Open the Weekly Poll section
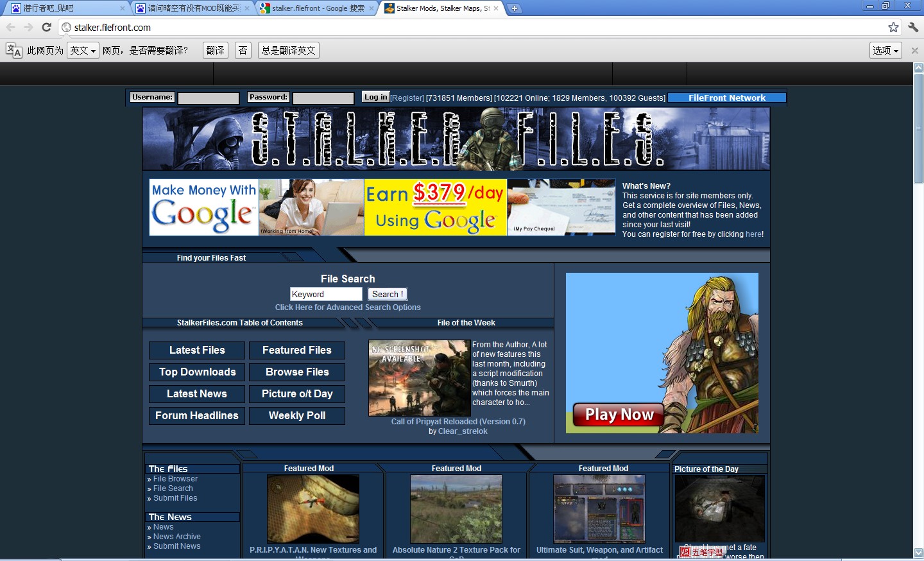 point(297,416)
